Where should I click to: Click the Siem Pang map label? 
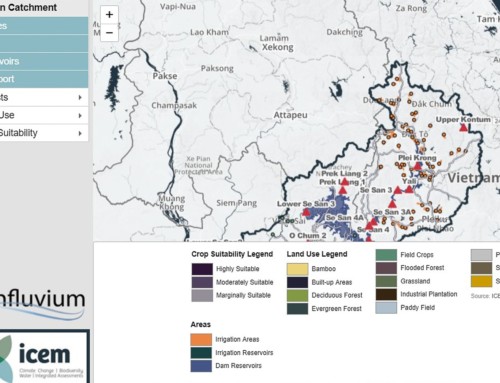tap(237, 203)
